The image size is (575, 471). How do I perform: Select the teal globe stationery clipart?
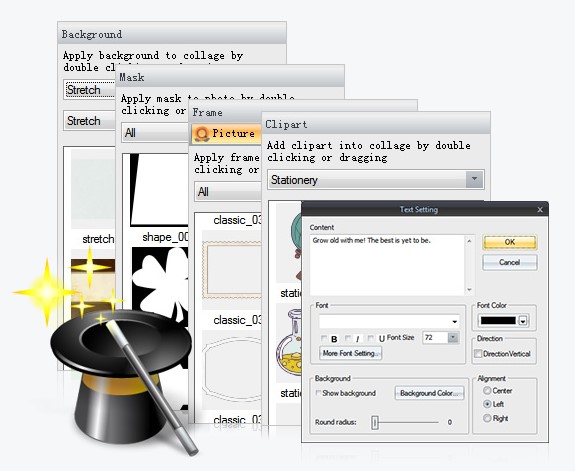click(x=289, y=244)
